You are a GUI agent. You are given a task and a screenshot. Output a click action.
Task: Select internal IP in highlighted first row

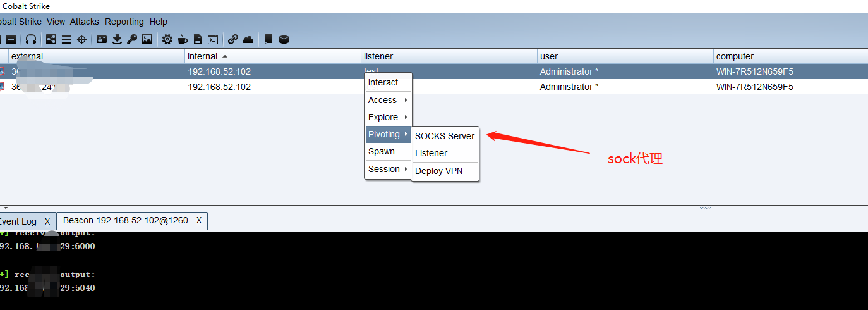pyautogui.click(x=219, y=71)
